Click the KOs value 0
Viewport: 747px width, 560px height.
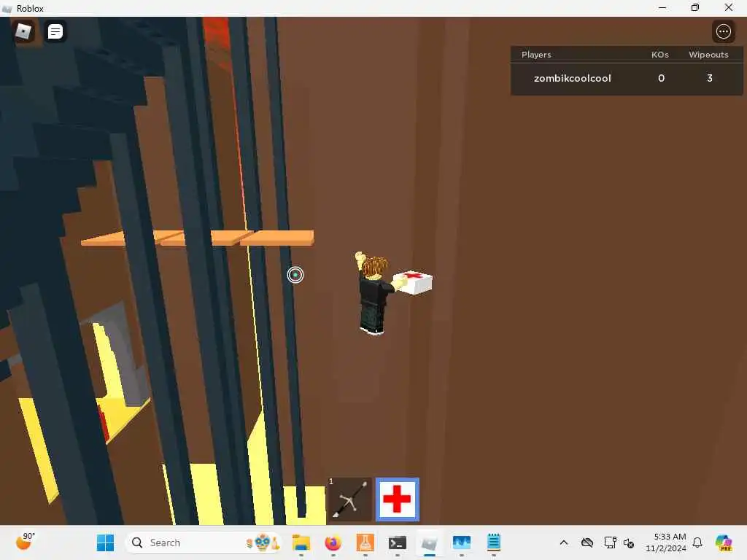click(661, 78)
